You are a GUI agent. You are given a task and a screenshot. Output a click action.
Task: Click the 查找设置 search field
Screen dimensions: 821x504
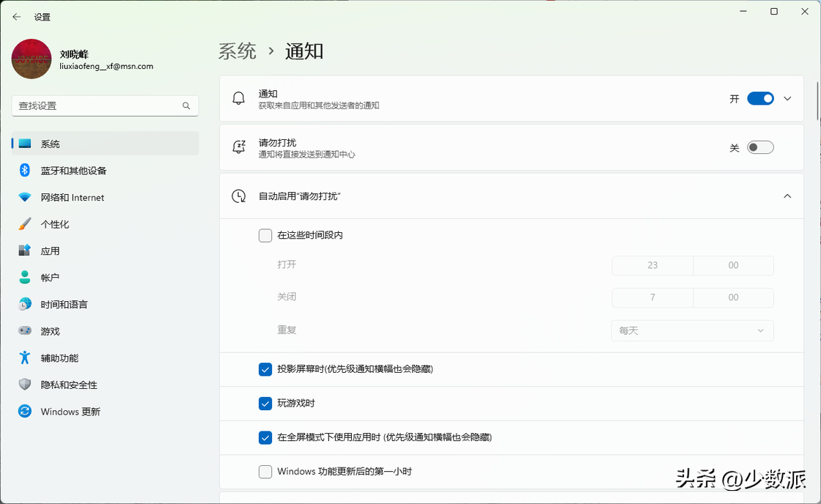[95, 106]
